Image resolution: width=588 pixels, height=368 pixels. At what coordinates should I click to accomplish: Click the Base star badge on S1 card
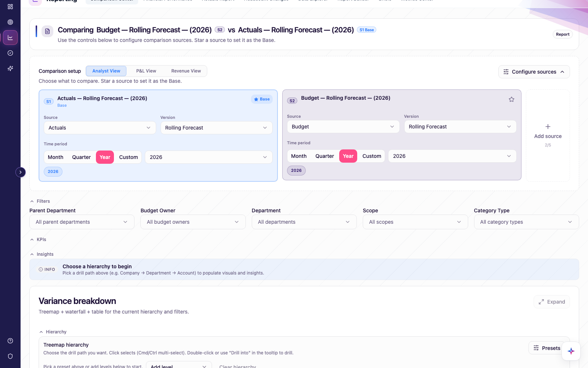tap(262, 99)
